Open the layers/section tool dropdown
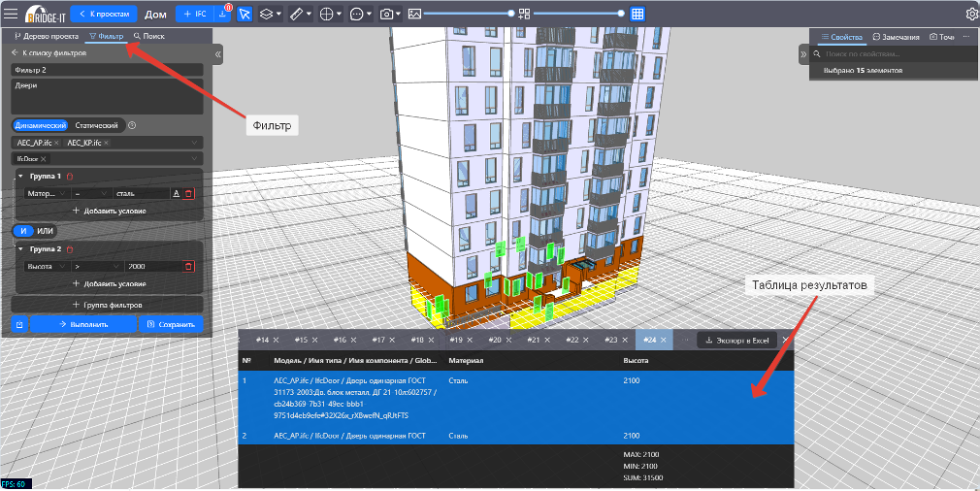Viewport: 980px width, 491px height. coord(271,14)
